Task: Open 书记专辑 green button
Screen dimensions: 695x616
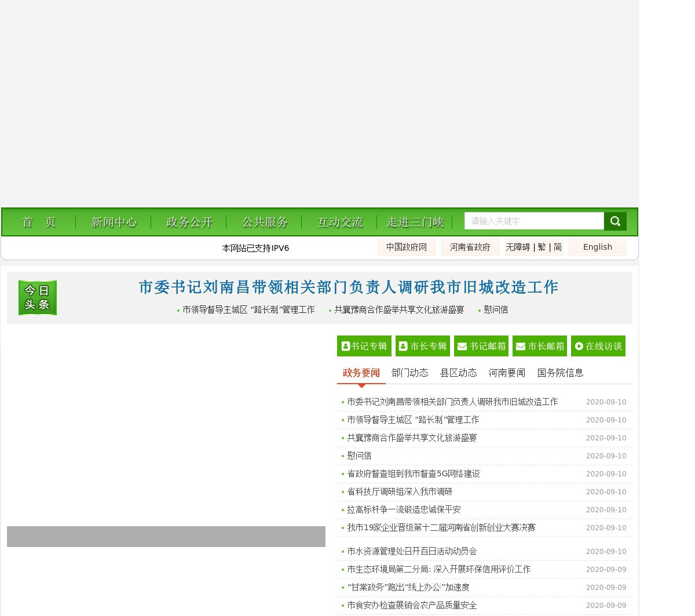Action: click(x=364, y=346)
